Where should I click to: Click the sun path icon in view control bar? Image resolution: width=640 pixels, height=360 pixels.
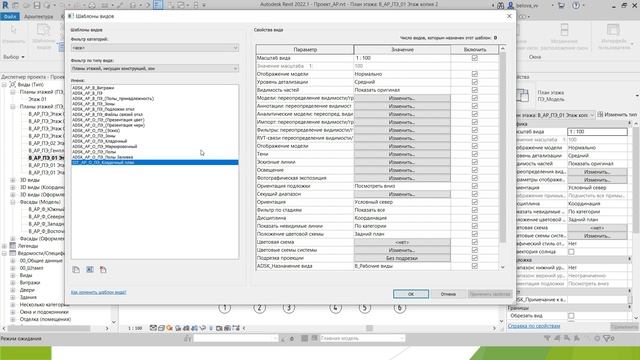point(169,328)
